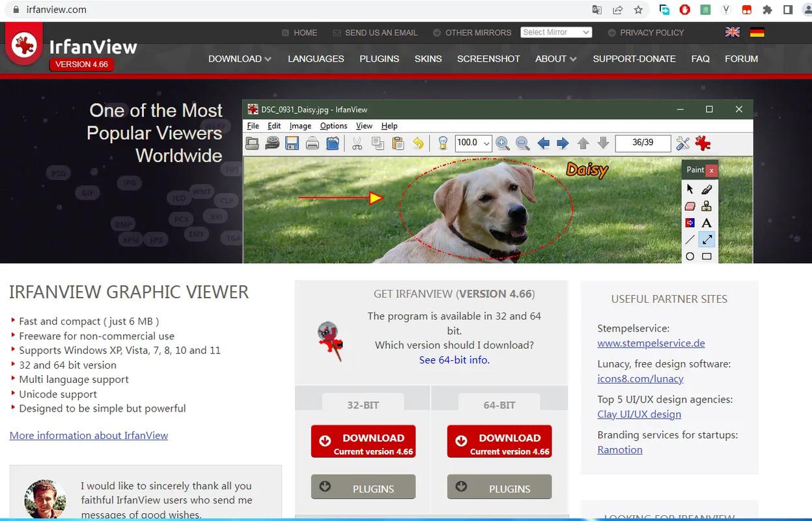Open the PLUGINS navigation item

379,59
